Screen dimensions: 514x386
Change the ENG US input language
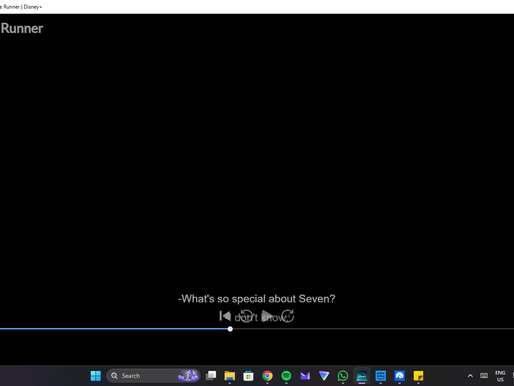click(x=500, y=376)
